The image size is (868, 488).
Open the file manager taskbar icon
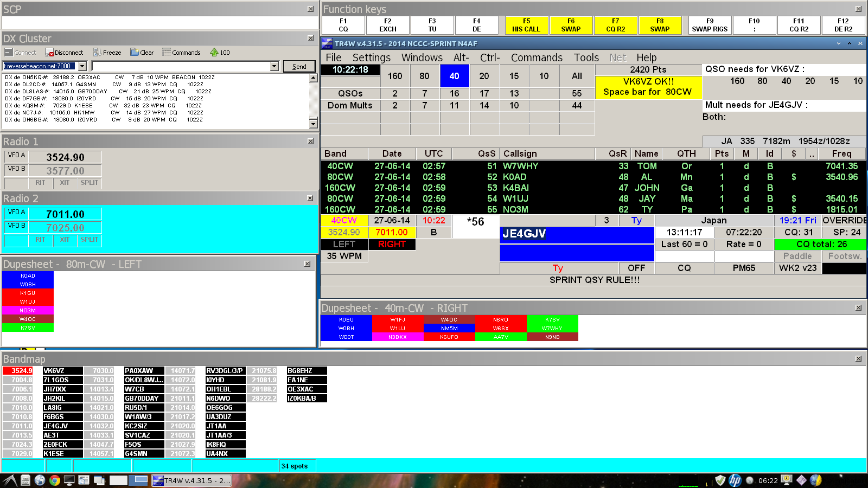coord(25,480)
